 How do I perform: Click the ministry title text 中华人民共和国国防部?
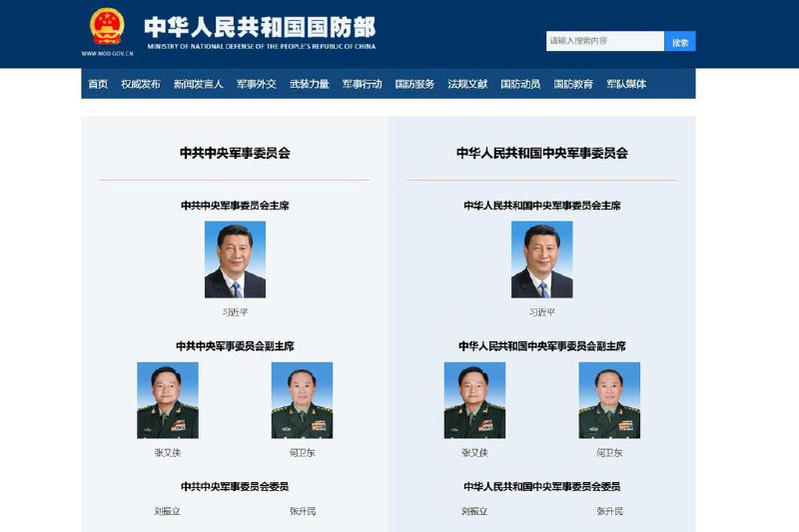tap(260, 27)
